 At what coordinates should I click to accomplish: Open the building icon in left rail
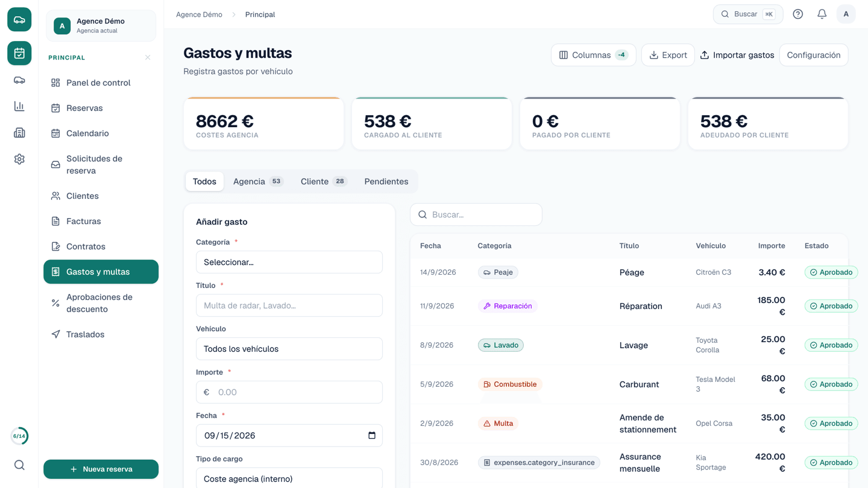[x=19, y=133]
